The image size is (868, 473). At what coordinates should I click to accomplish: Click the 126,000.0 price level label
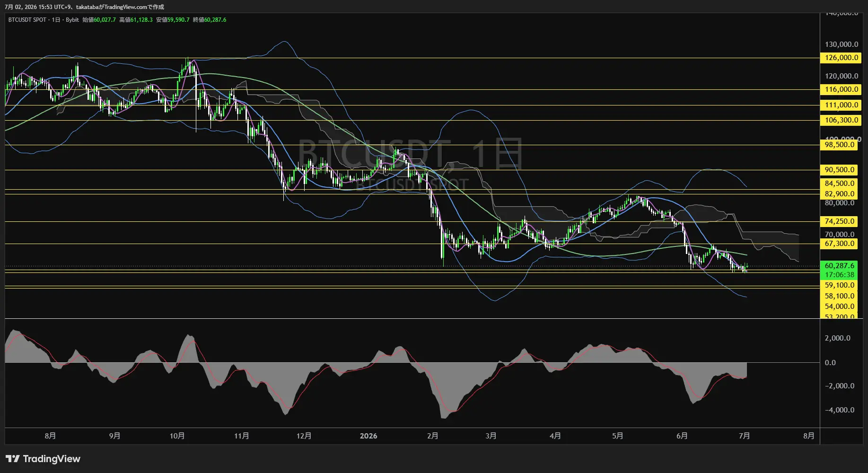841,58
